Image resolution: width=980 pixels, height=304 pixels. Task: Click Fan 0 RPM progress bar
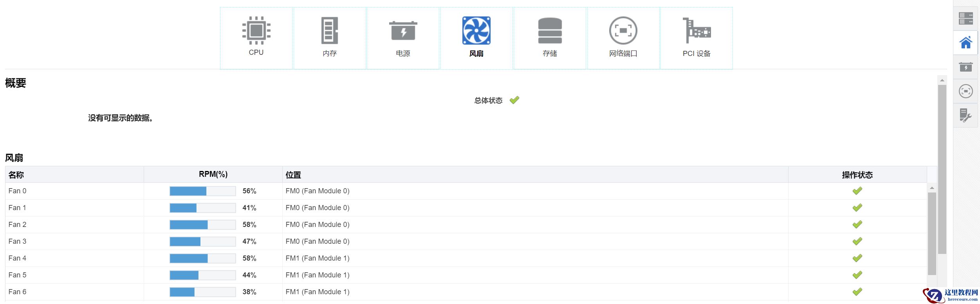pyautogui.click(x=202, y=191)
